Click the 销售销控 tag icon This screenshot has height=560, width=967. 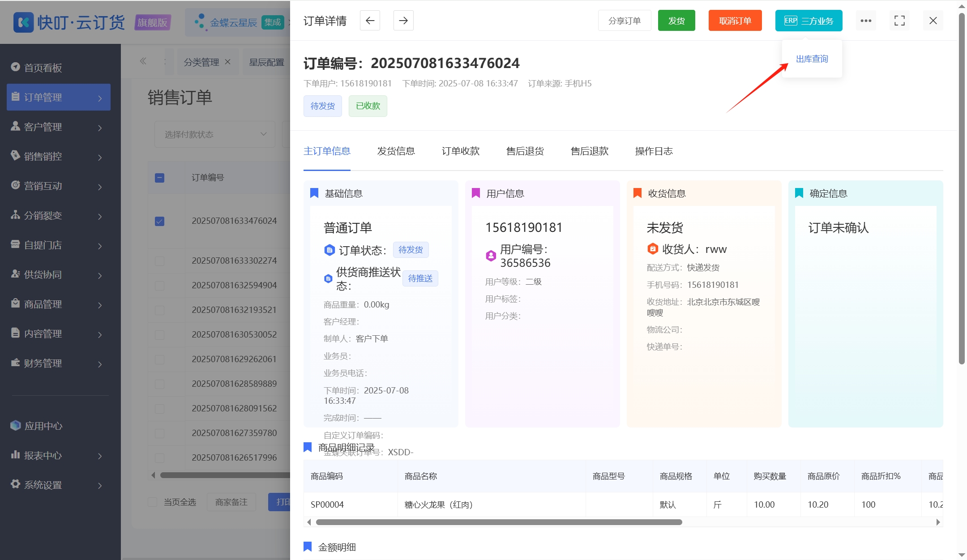coord(16,155)
